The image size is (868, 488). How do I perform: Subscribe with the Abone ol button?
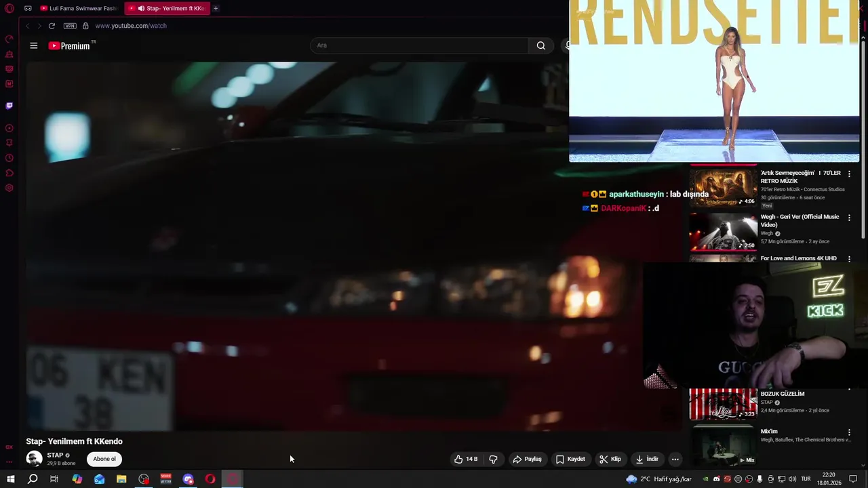click(104, 459)
